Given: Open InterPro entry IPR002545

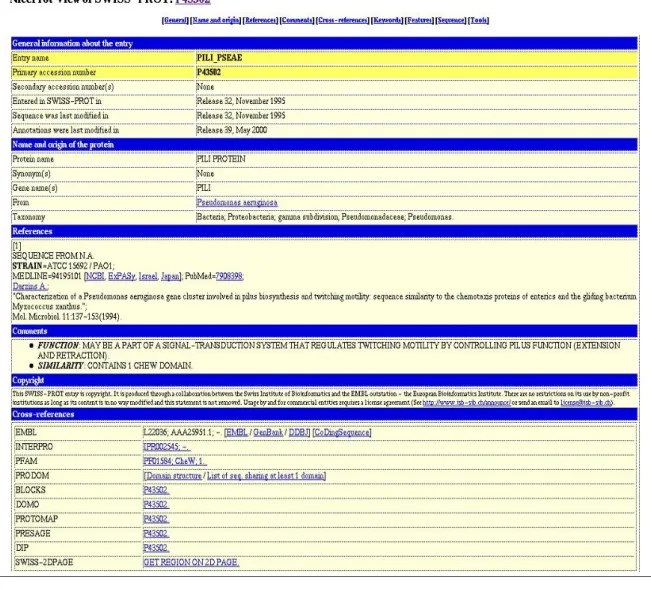Looking at the screenshot, I should [166, 447].
